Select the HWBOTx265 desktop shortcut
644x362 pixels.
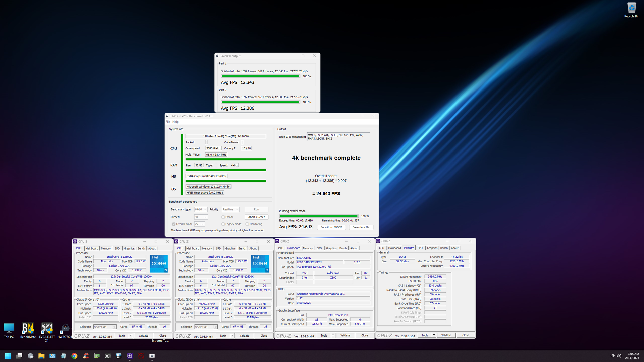click(x=65, y=331)
